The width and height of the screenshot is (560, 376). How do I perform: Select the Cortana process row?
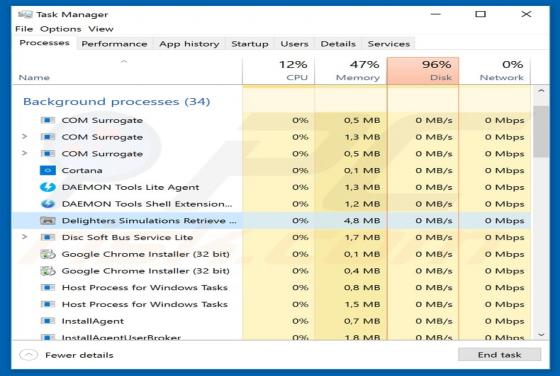(x=271, y=170)
